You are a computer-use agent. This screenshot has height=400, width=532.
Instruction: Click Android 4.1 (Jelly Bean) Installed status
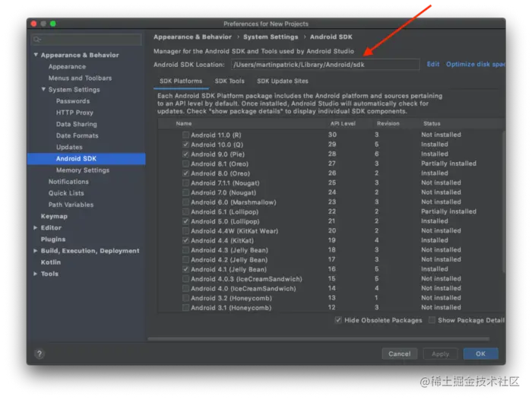(x=434, y=269)
